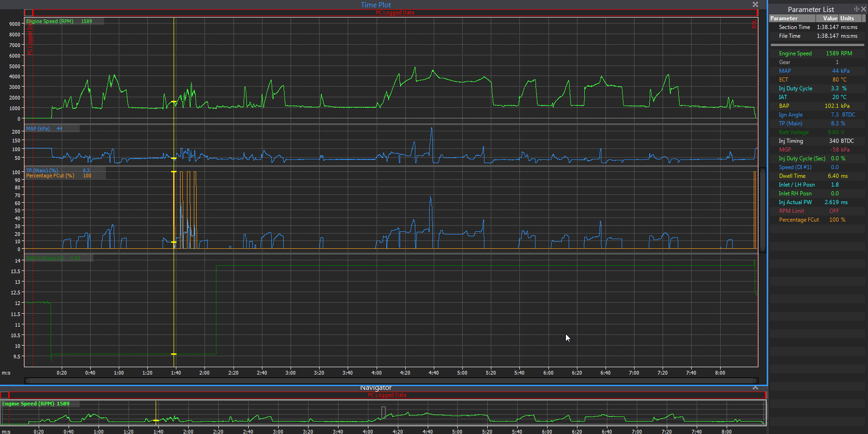This screenshot has height=434, width=868.
Task: Close the Parameter List panel
Action: pos(863,9)
